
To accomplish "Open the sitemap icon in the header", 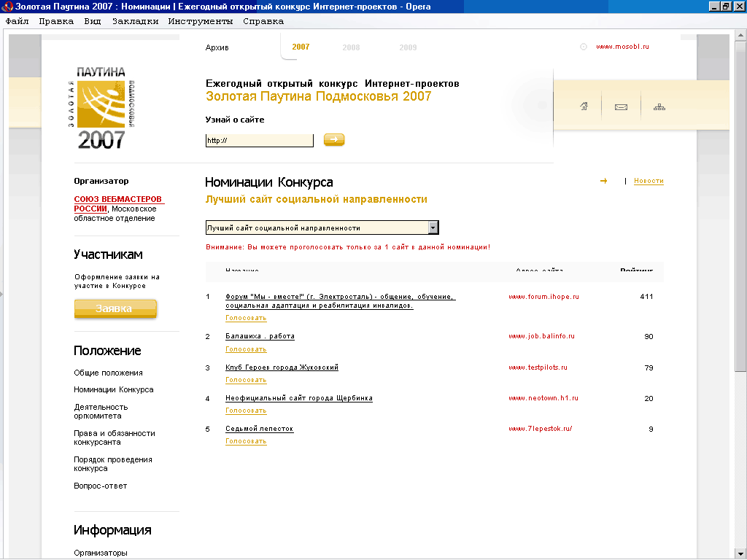I will point(659,107).
